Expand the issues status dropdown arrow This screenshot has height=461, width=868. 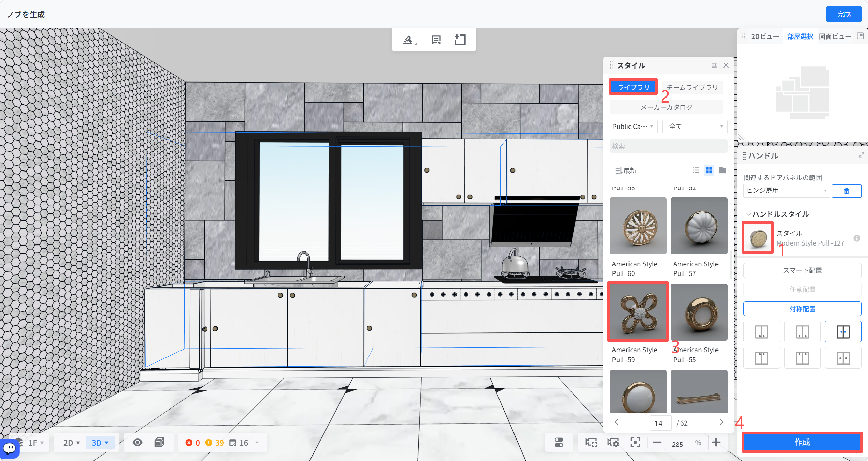point(257,443)
